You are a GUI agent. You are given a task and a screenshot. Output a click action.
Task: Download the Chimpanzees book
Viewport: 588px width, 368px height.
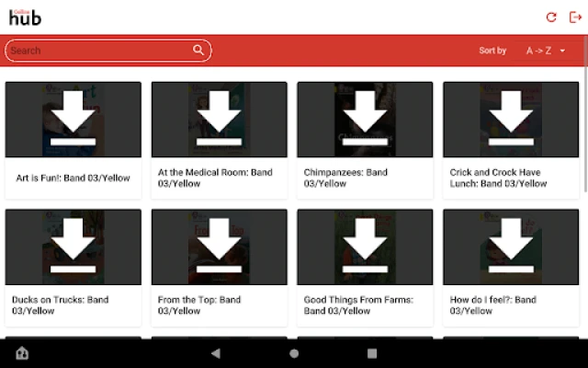click(365, 120)
